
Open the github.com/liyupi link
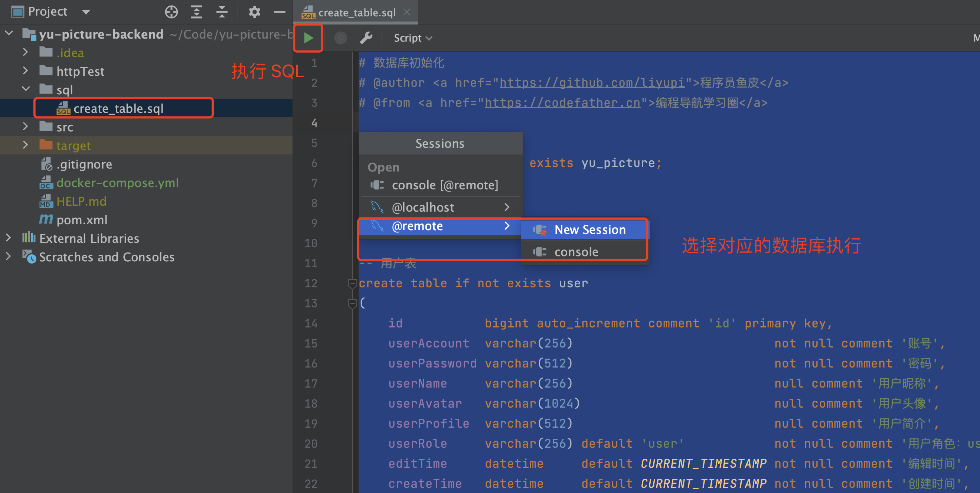pos(592,83)
